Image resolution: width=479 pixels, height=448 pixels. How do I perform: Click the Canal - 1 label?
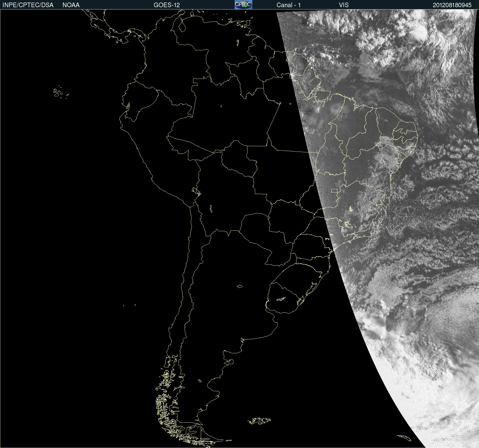[289, 5]
